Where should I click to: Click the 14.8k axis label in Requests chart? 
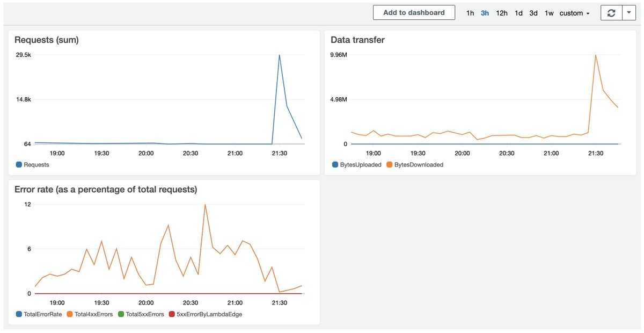23,99
